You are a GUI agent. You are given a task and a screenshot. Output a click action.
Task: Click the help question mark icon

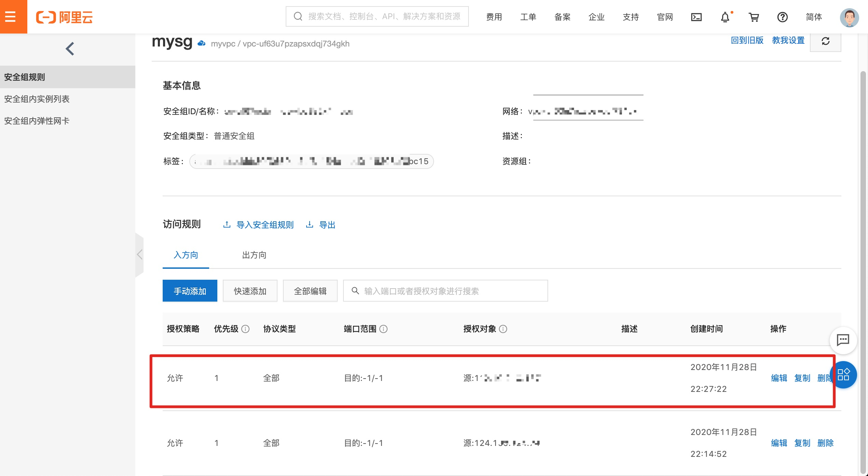(782, 17)
